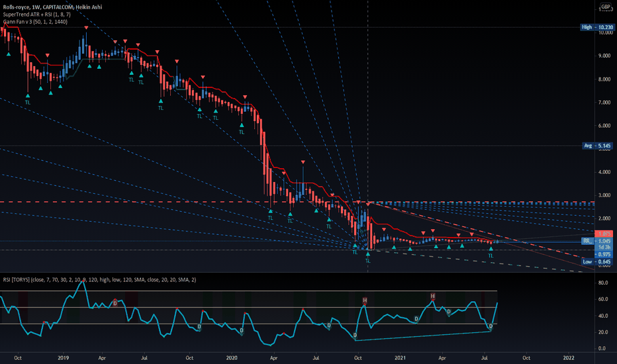Click the 2020 label on time axis
Viewport: 617px width, 364px height.
coord(232,357)
